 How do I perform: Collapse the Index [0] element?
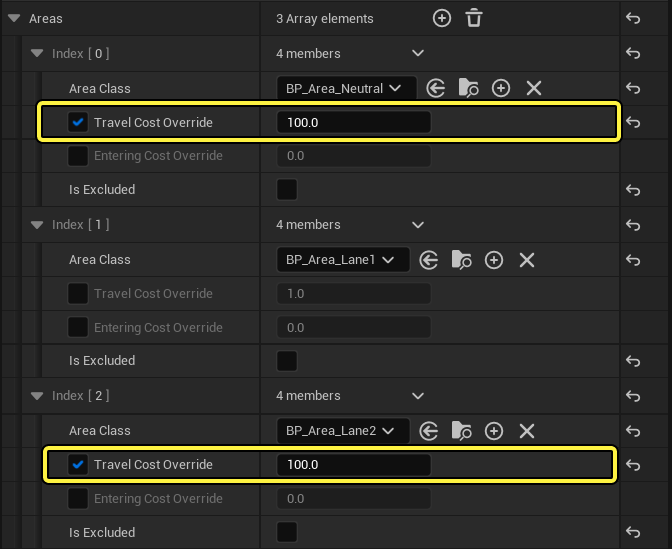(37, 54)
